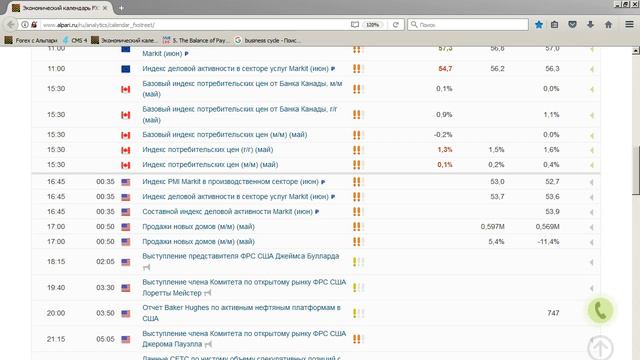Screen dimensions: 640x360
Task: Click the time 18:15 in Булларда row
Action: [x=56, y=262]
